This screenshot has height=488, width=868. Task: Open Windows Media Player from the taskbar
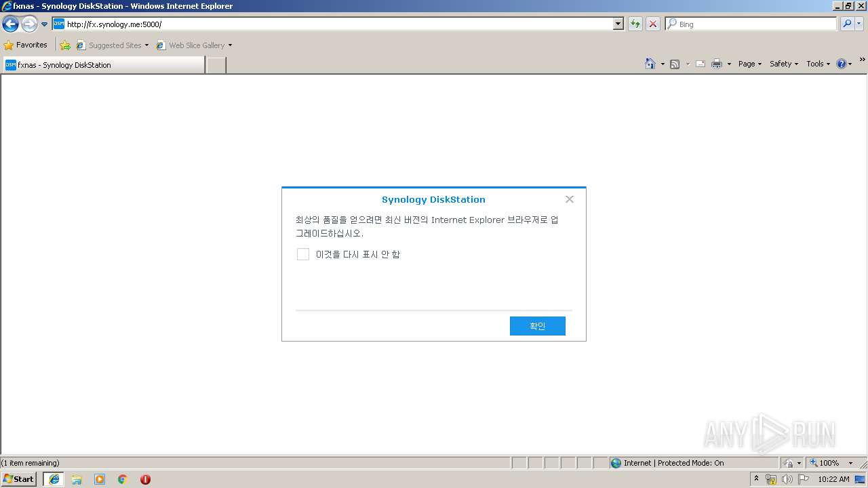click(100, 479)
